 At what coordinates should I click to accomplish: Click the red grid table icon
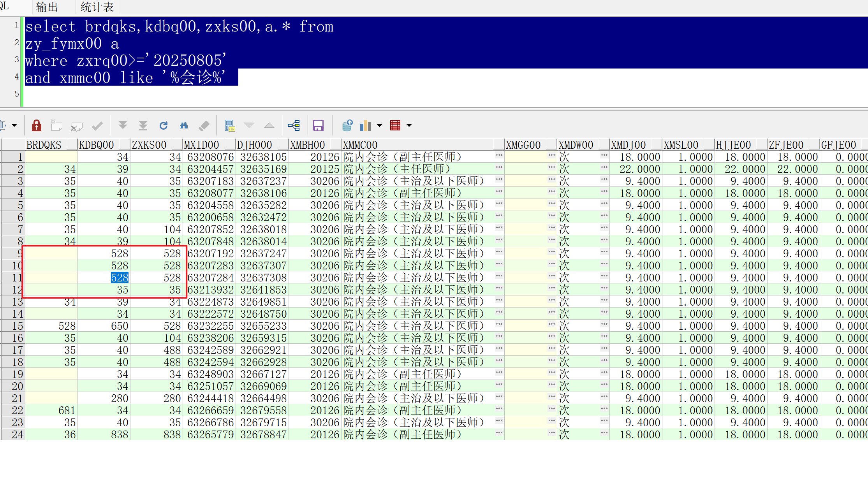point(395,125)
